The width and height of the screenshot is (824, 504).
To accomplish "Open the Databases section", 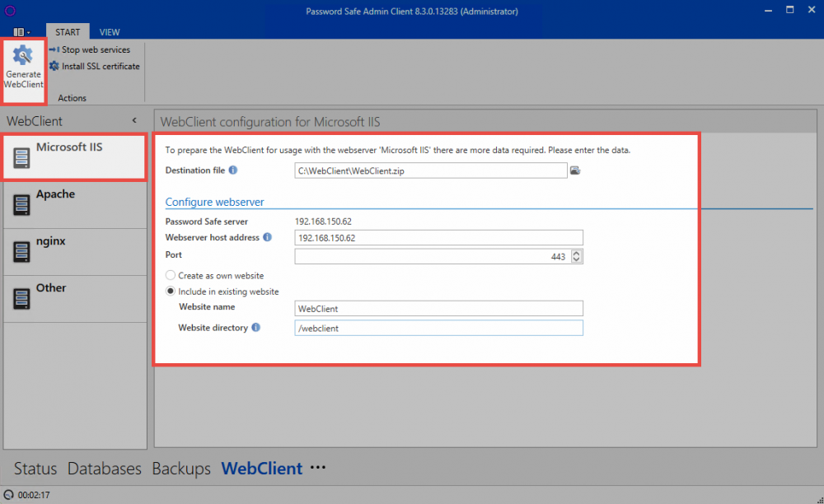I will point(105,469).
